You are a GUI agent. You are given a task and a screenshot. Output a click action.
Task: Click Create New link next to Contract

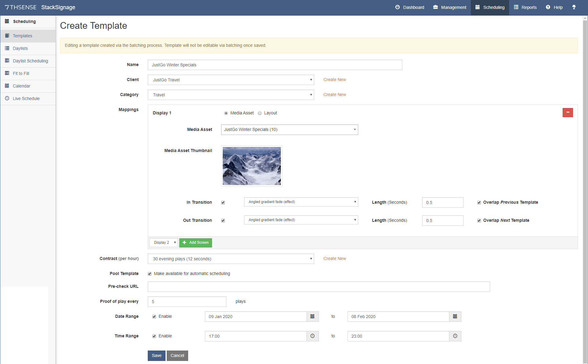click(x=335, y=258)
